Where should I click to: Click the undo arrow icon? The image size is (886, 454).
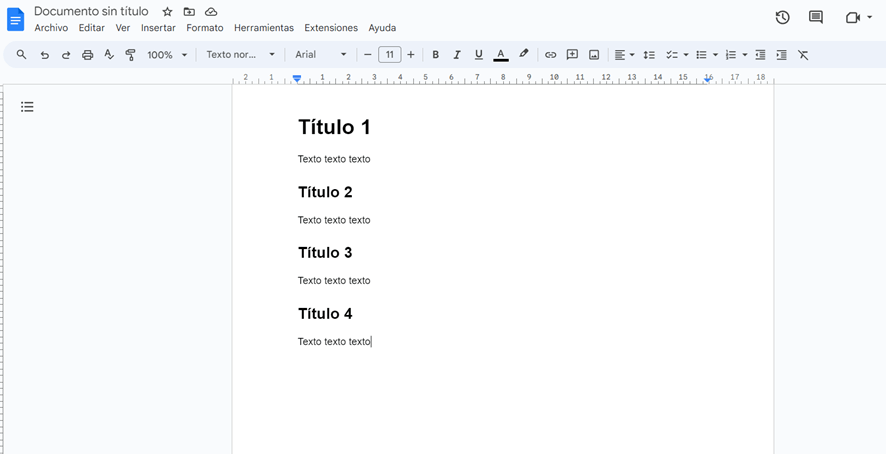[x=44, y=55]
